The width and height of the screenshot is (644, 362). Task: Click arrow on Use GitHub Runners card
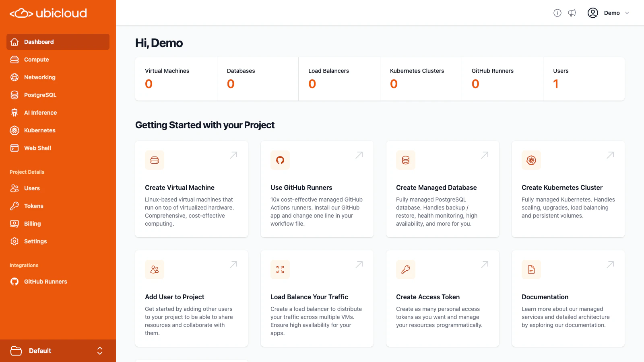(359, 155)
